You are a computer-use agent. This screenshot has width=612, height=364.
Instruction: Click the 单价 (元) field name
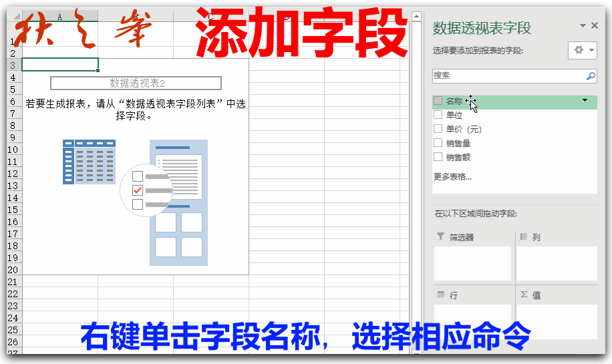[x=464, y=129]
